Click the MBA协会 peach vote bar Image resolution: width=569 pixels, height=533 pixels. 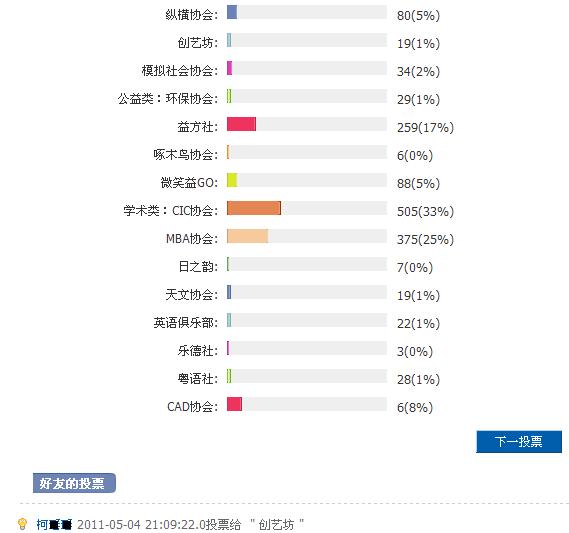click(x=247, y=236)
